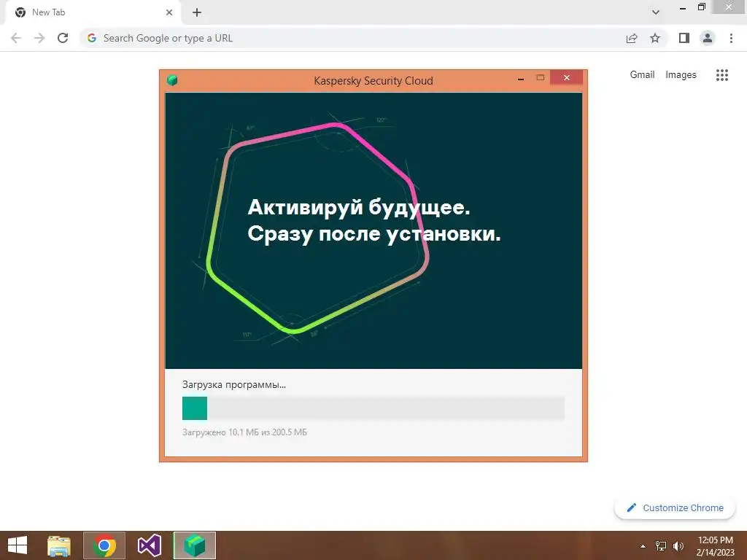Open the Chrome profile avatar
The width and height of the screenshot is (747, 560).
pos(708,38)
